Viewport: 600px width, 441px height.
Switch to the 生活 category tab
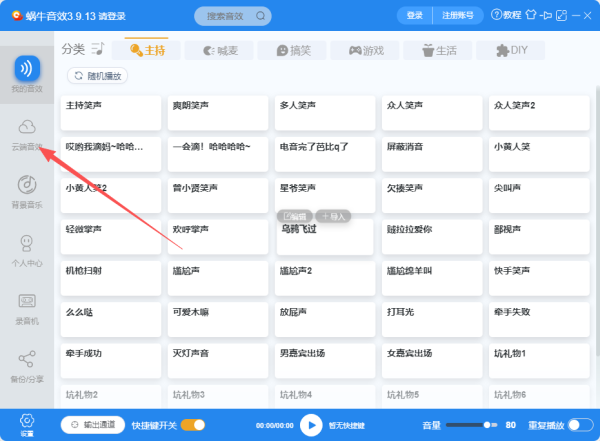click(x=438, y=50)
